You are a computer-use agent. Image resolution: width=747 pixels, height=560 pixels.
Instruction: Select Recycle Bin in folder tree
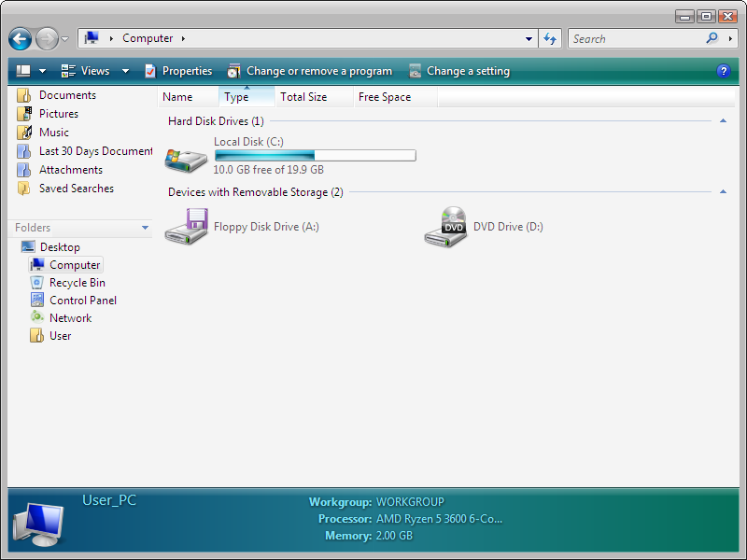click(78, 283)
